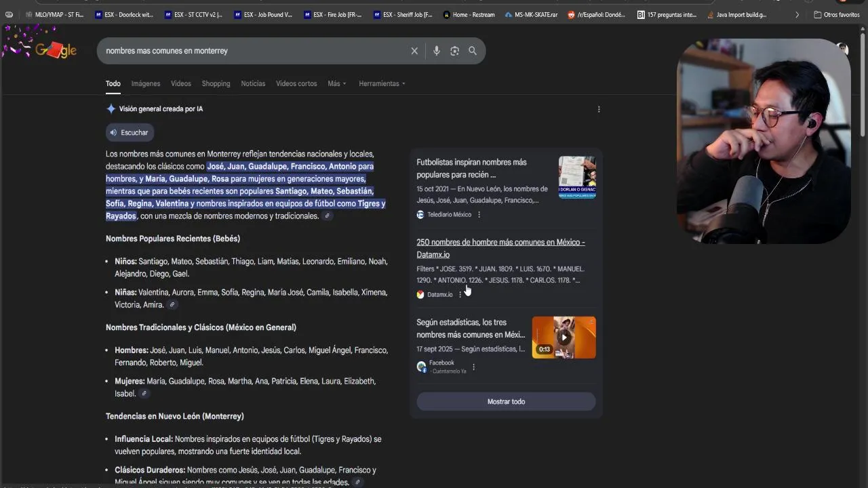The image size is (868, 488).
Task: Open Google Lens image search
Action: point(454,51)
